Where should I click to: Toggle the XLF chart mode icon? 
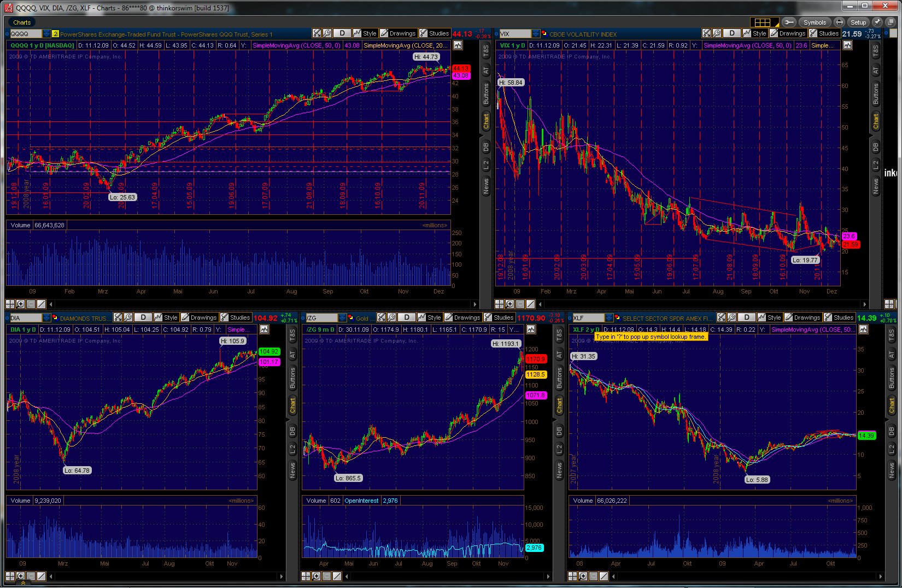click(x=863, y=330)
